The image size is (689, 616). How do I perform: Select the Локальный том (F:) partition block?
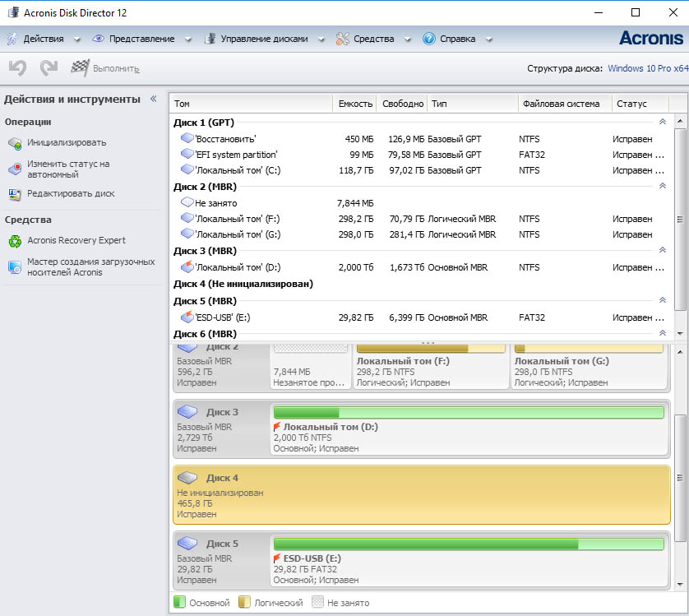[431, 367]
